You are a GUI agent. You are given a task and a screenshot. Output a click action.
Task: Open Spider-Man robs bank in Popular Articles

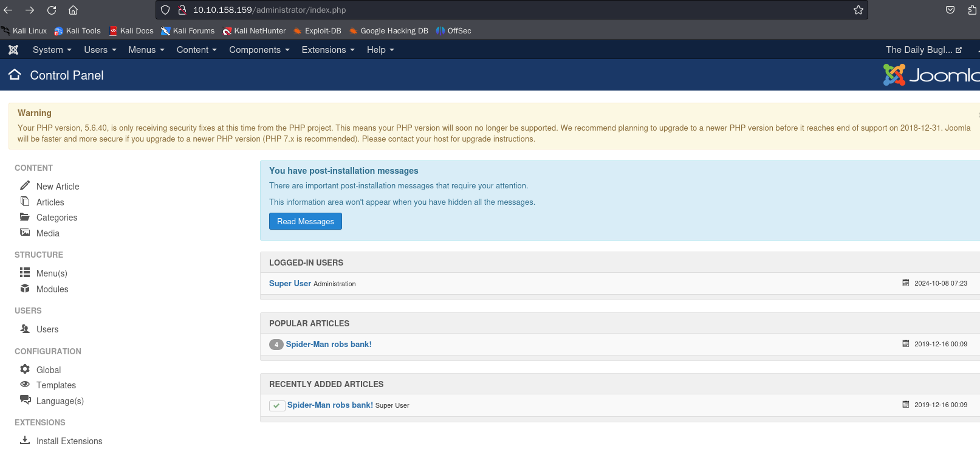click(x=329, y=344)
